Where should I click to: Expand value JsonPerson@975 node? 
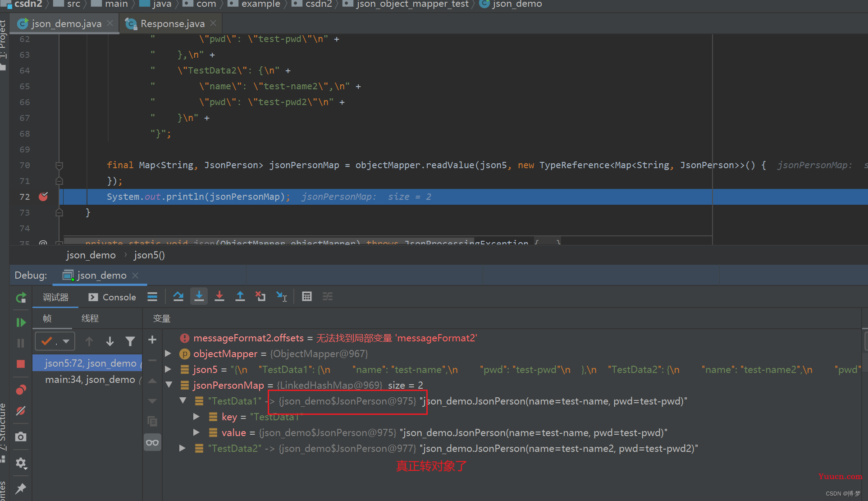tap(196, 432)
